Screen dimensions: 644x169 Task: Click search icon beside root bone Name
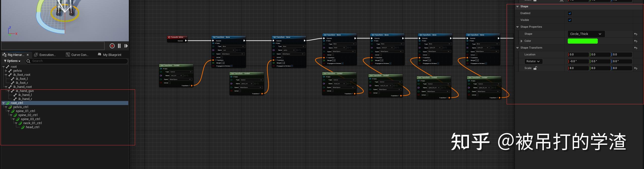pos(239,50)
